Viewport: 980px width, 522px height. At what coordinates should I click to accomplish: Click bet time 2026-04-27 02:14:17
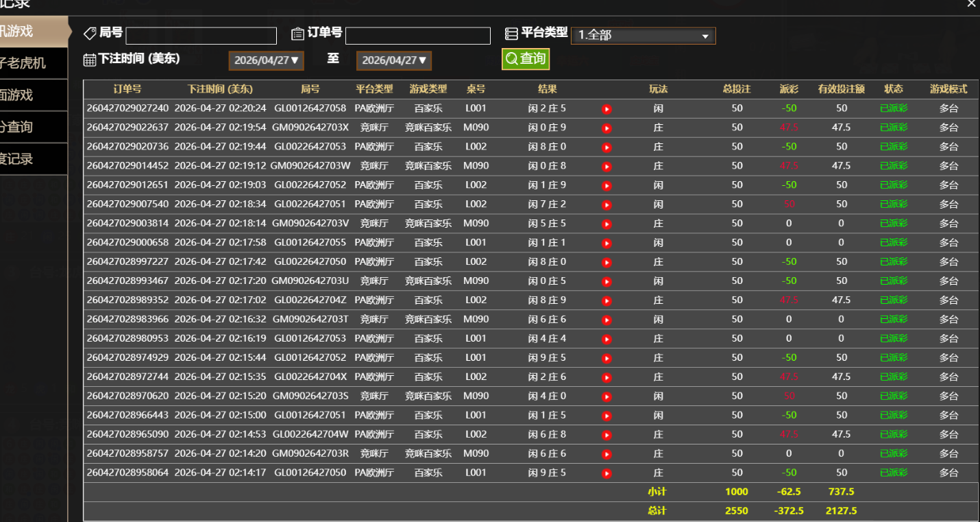tap(220, 473)
